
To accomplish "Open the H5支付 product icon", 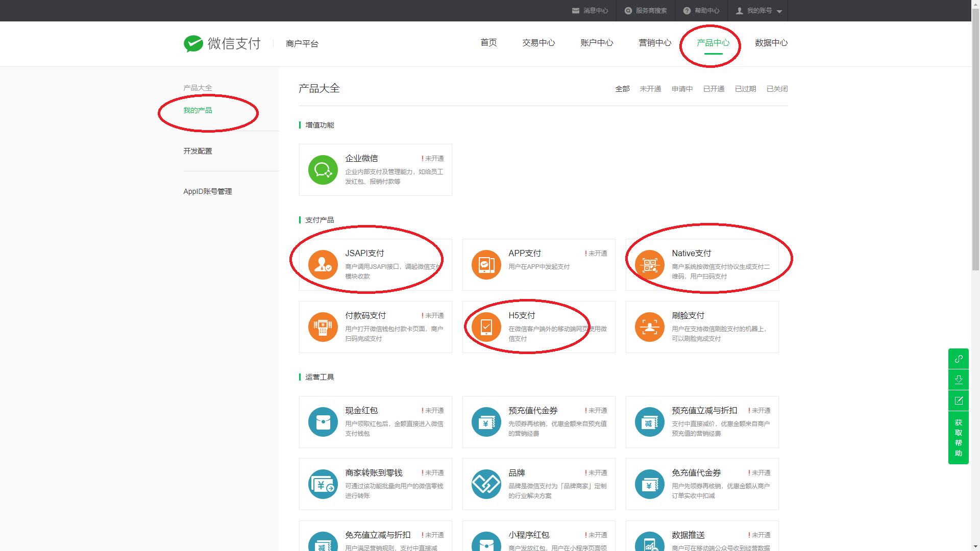I will tap(486, 327).
